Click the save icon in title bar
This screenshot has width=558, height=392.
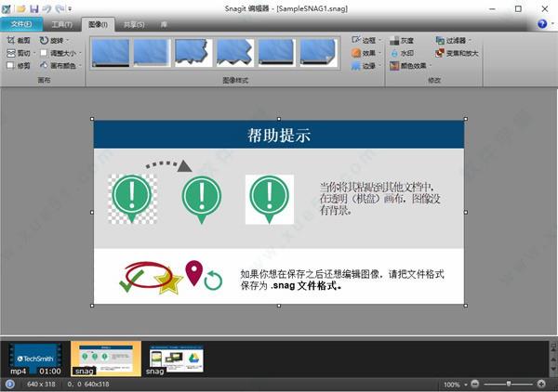[x=34, y=7]
